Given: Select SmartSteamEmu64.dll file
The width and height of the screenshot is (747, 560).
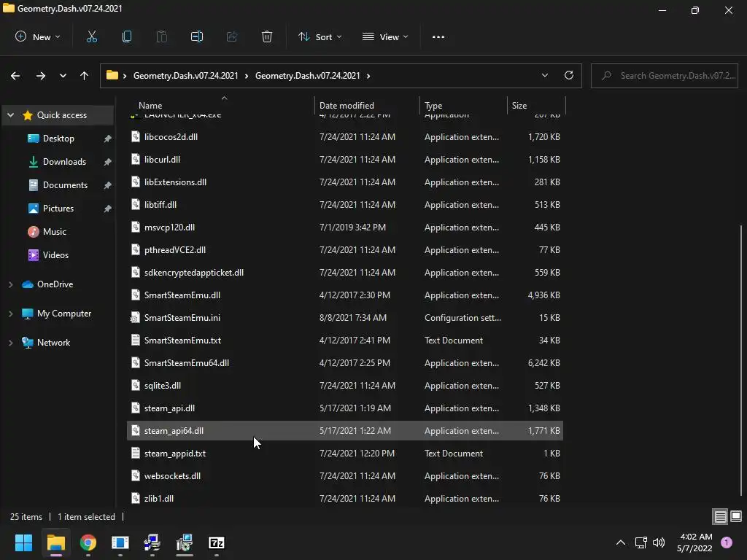Looking at the screenshot, I should point(345,363).
